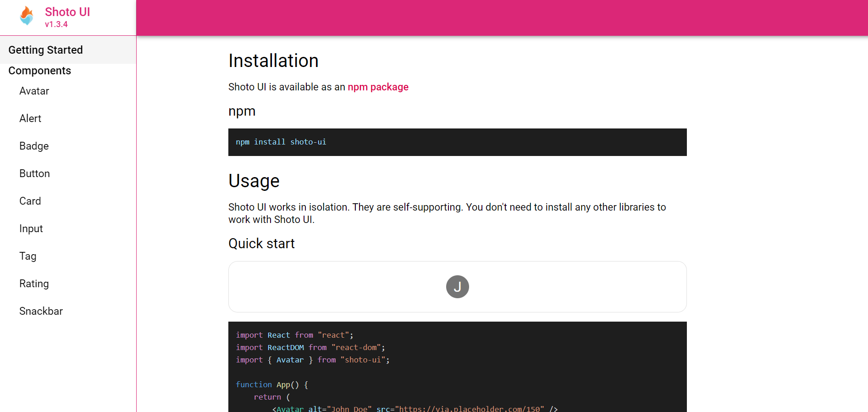The width and height of the screenshot is (868, 412).
Task: Click the function App() code line
Action: 272,384
